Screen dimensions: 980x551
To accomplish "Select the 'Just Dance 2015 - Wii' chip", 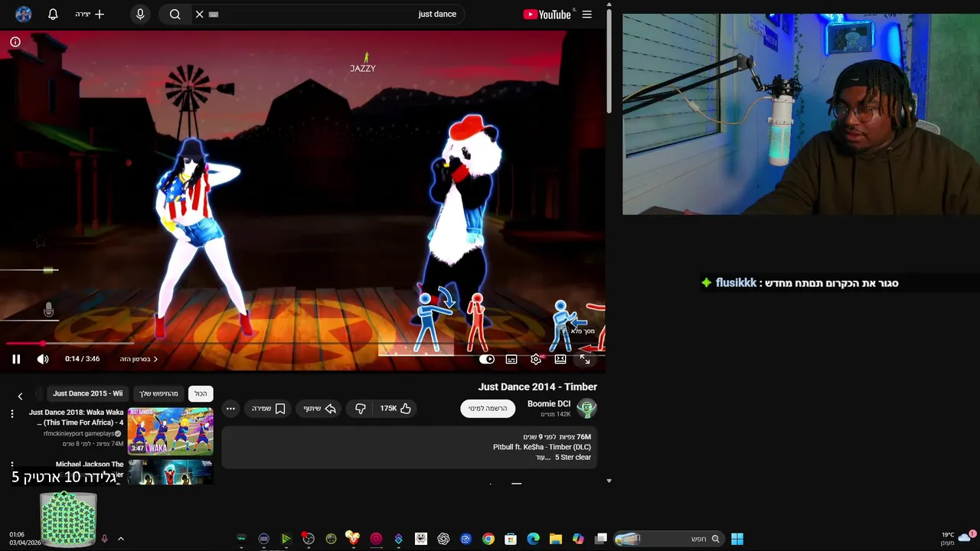I will click(x=87, y=393).
